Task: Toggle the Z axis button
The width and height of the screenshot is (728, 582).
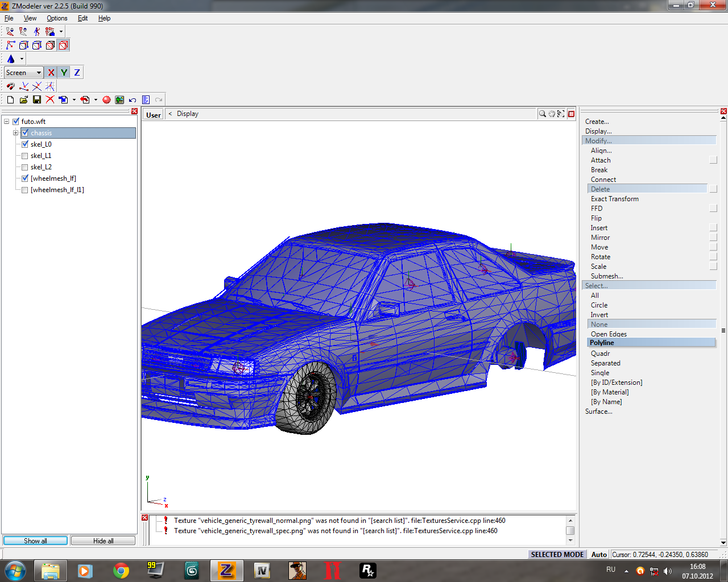Action: (77, 72)
